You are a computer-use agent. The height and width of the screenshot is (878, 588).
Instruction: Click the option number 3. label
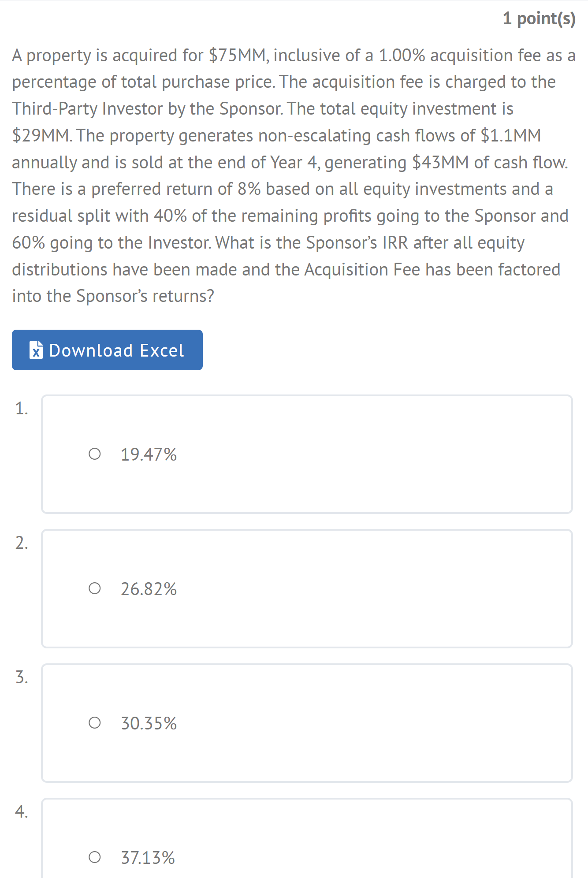tap(21, 677)
